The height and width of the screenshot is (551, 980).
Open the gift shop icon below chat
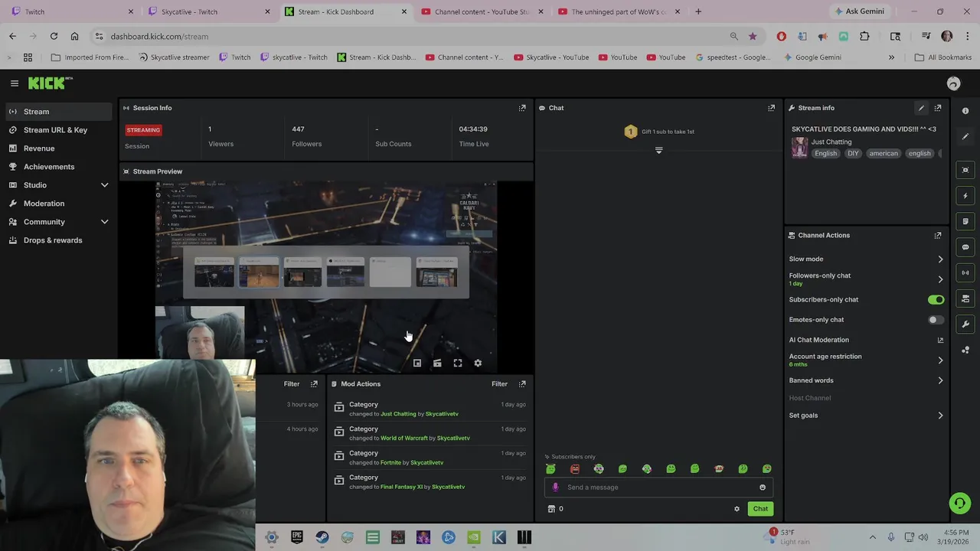[551, 509]
